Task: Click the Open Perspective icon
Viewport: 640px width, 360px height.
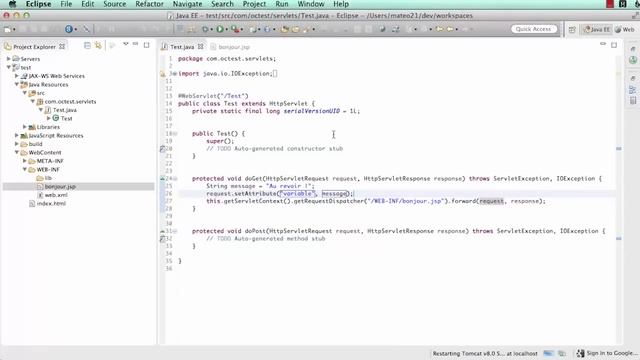Action: coord(572,29)
